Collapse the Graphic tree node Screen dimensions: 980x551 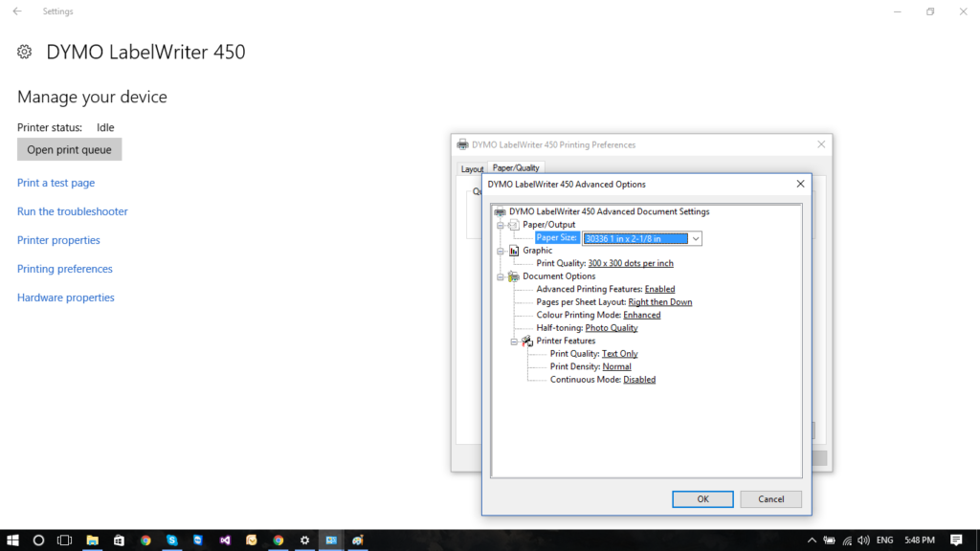tap(500, 251)
